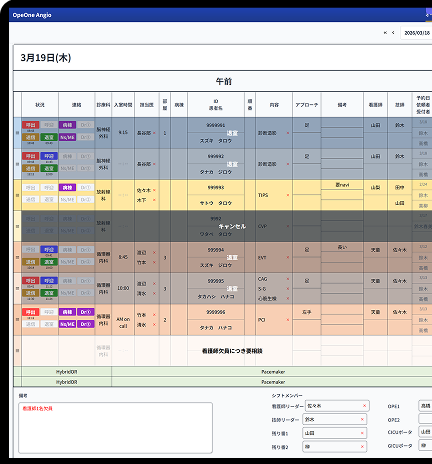Screen dimensions: 432x464
Task: Toggle red 呼出 status in patient 999991 row
Action: (x=31, y=125)
